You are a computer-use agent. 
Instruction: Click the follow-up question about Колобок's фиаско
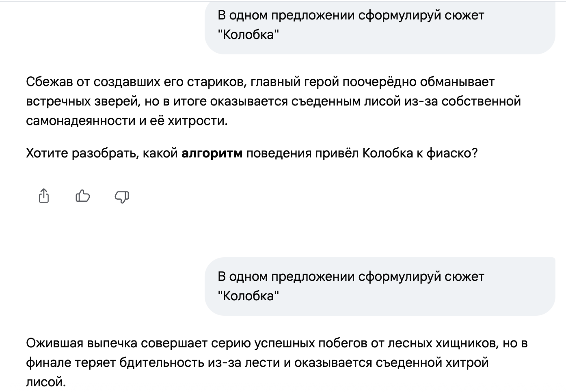click(x=252, y=153)
